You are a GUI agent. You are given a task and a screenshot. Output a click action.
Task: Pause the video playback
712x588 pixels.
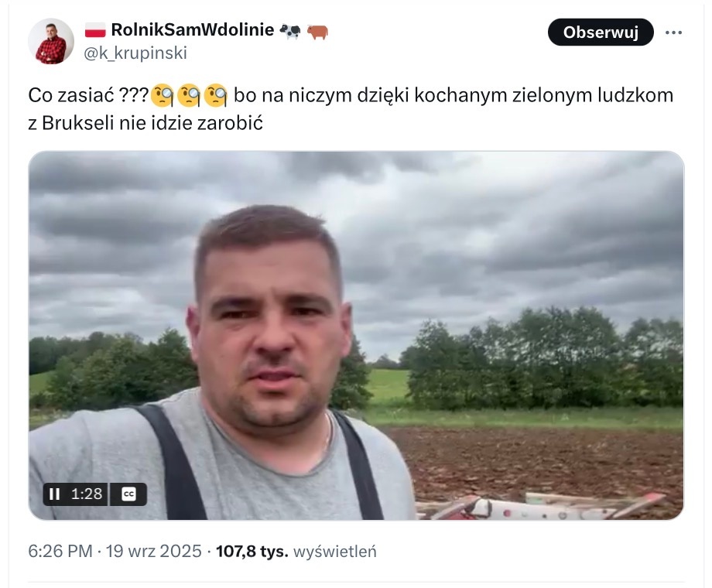coord(54,494)
